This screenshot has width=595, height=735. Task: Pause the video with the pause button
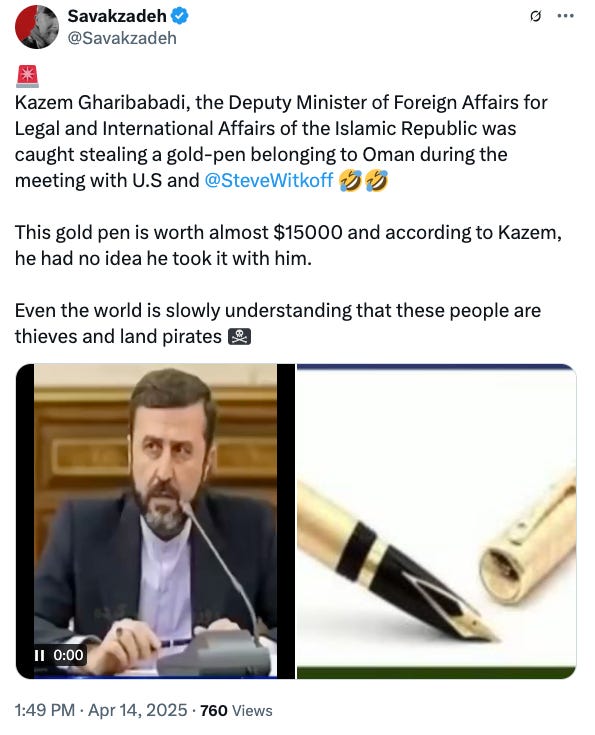pyautogui.click(x=39, y=655)
